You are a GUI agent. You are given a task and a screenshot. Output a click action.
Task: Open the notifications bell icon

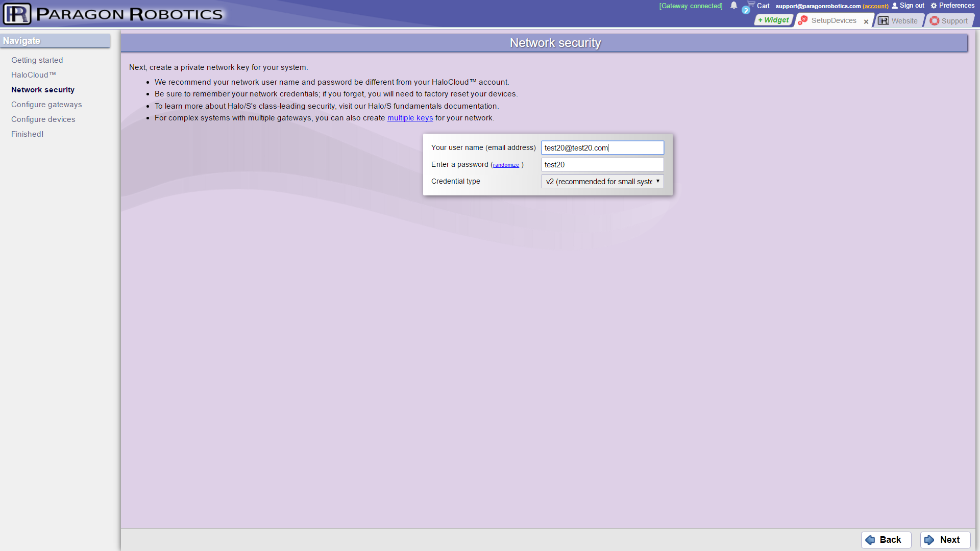tap(733, 6)
